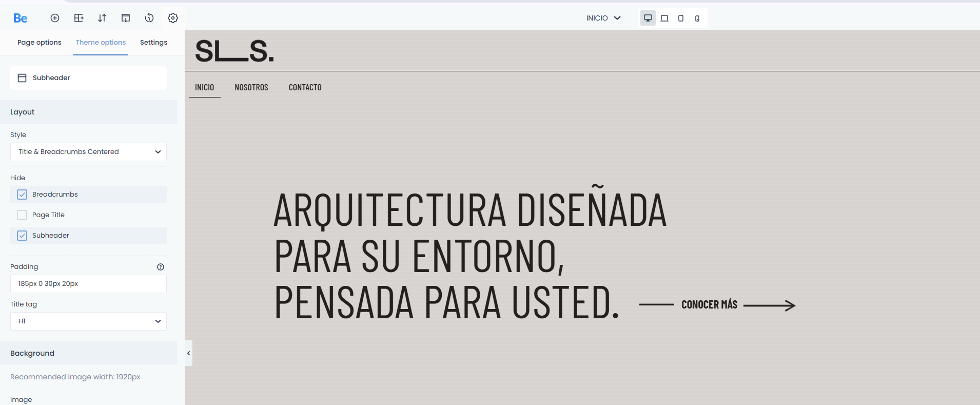Switch to the Page options tab
The image size is (980, 405).
[x=39, y=43]
